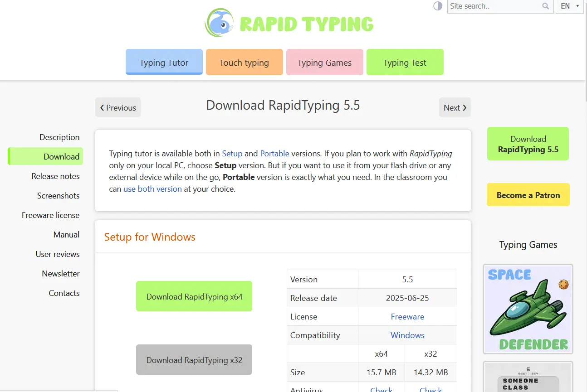Follow the Setup link in the description
The width and height of the screenshot is (587, 392).
(232, 154)
